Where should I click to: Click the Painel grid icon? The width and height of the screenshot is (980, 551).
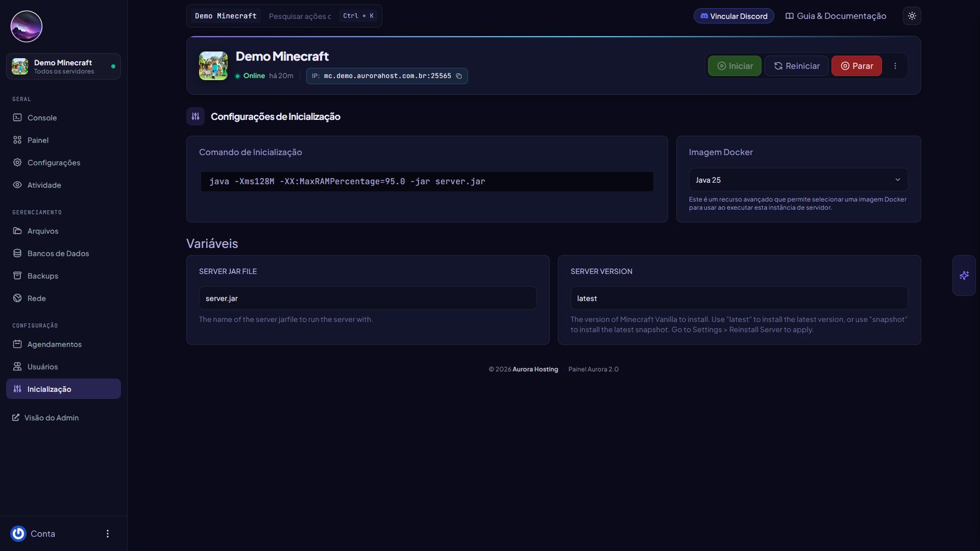click(17, 140)
